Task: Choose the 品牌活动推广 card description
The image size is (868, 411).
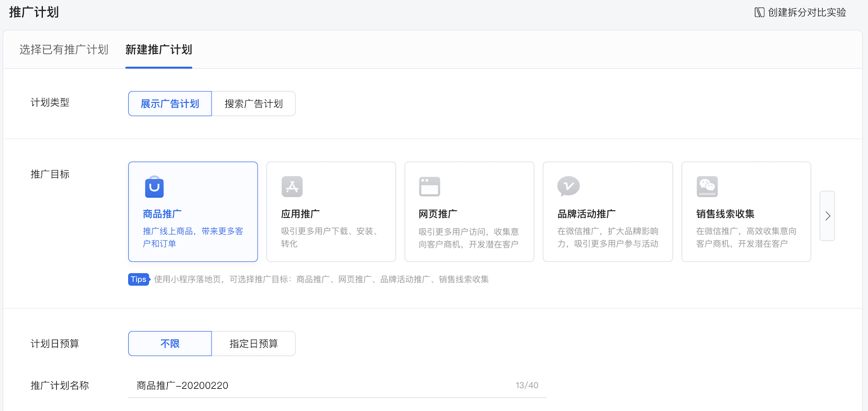Action: pyautogui.click(x=608, y=237)
